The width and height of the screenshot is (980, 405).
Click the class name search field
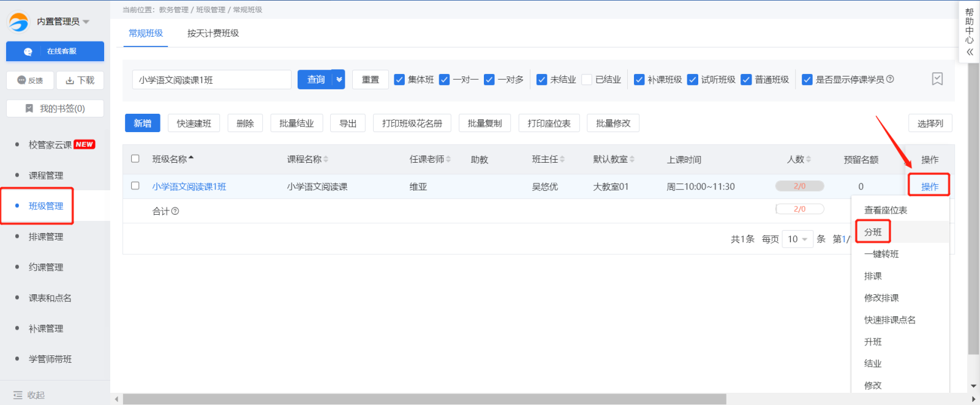(212, 80)
